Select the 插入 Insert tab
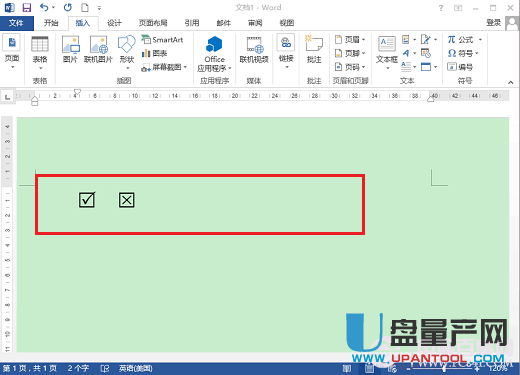Image resolution: width=520 pixels, height=375 pixels. 83,23
